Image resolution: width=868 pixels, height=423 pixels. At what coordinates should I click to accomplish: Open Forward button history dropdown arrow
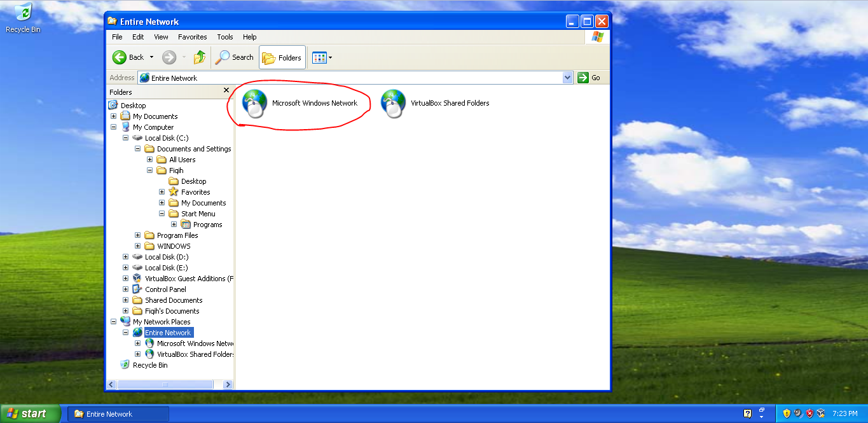(184, 58)
